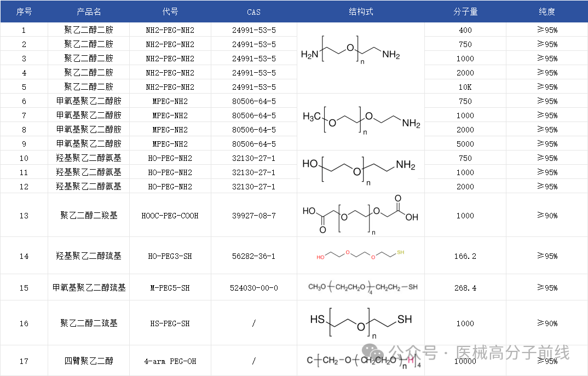588x376 pixels.
Task: Click CAS number 39927-08-7
Action: [x=254, y=216]
